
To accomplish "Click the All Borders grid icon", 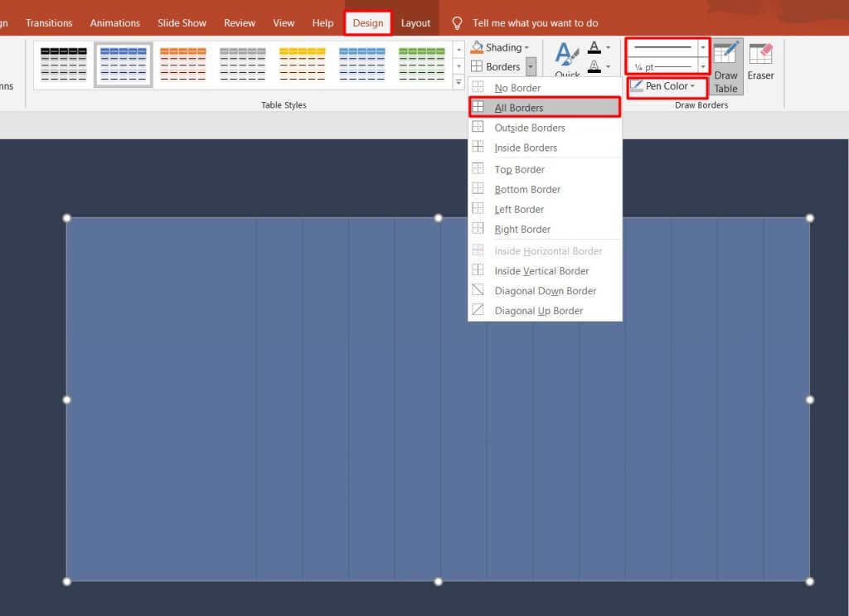I will 478,107.
